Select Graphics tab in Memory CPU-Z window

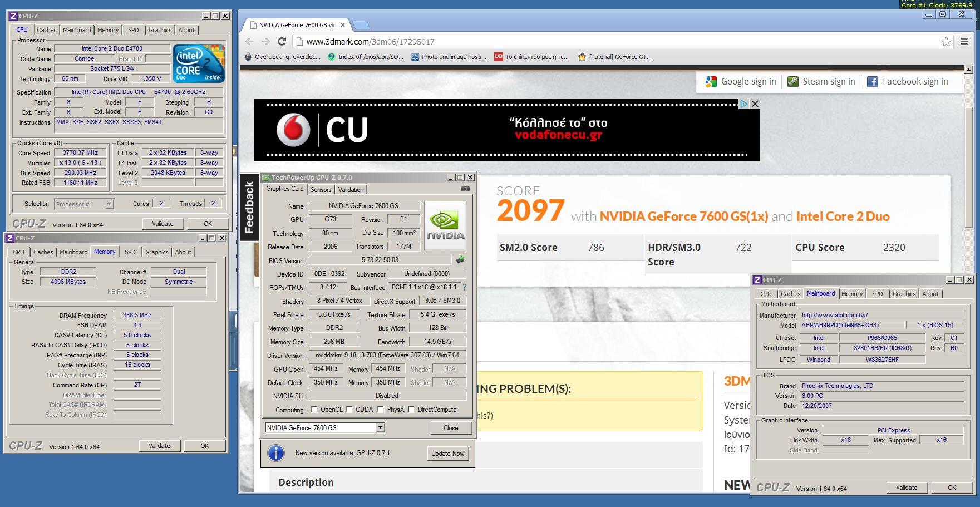(x=157, y=252)
